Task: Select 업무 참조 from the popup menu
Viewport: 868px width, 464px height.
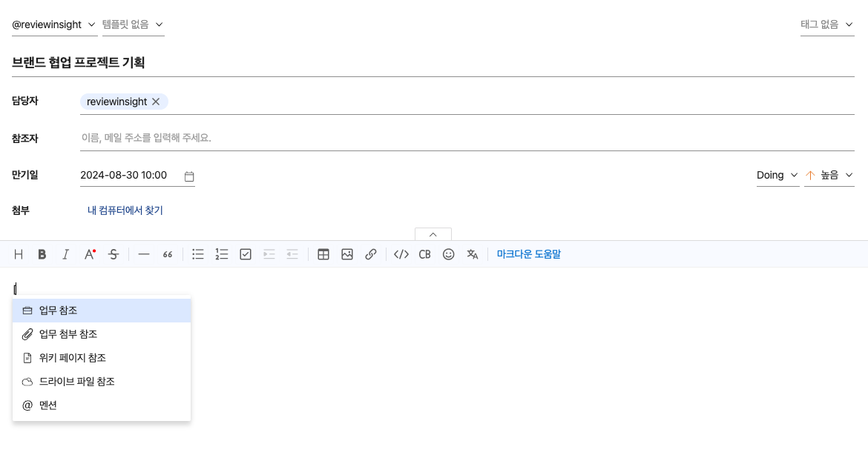Action: [59, 311]
